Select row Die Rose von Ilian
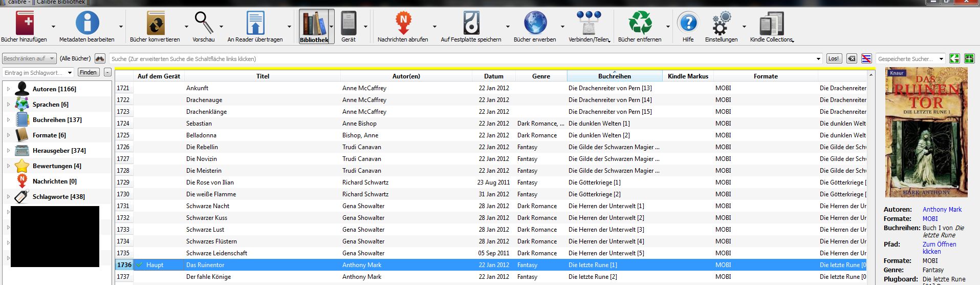 coord(491,182)
